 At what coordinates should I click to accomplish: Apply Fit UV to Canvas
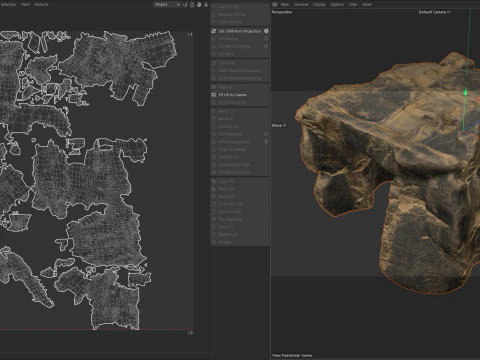232,95
